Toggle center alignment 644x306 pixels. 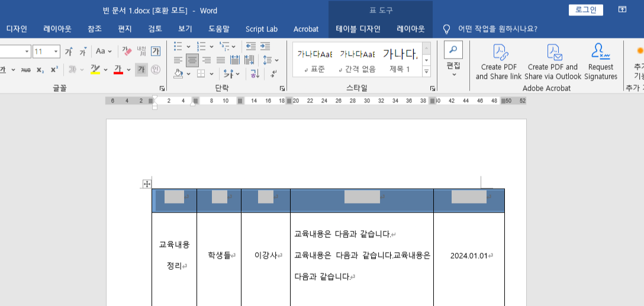[192, 60]
